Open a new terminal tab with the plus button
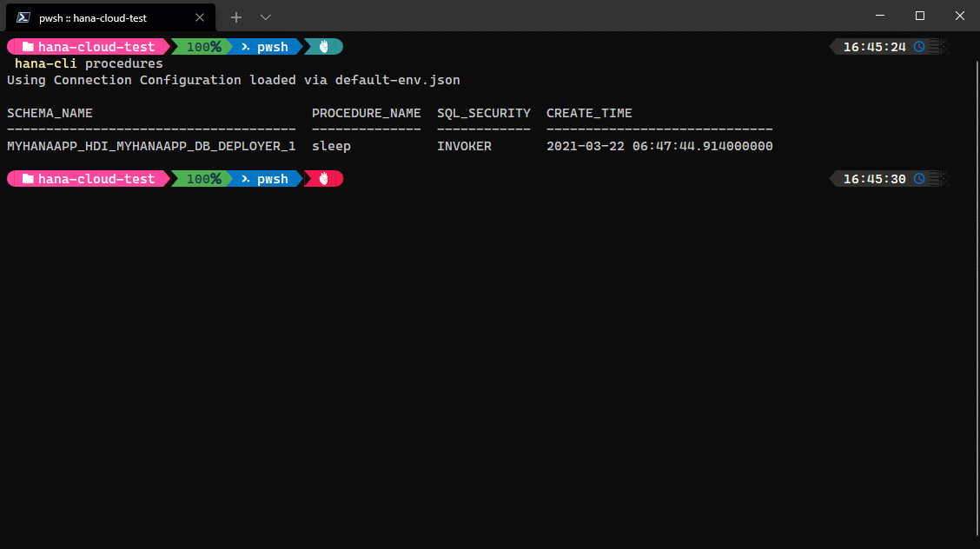980x549 pixels. pyautogui.click(x=235, y=17)
